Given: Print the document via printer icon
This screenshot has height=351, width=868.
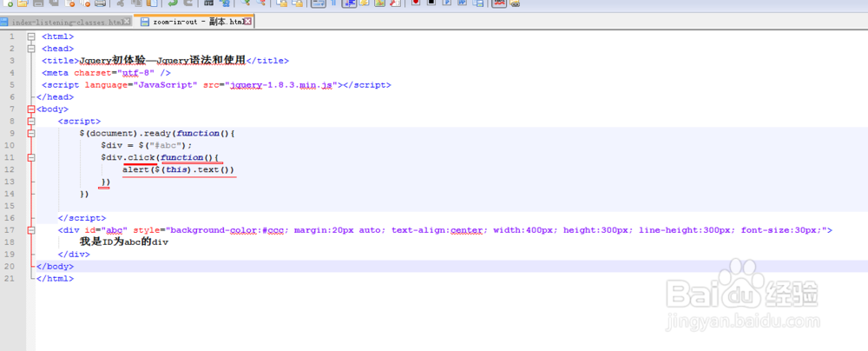Looking at the screenshot, I should click(x=100, y=3).
